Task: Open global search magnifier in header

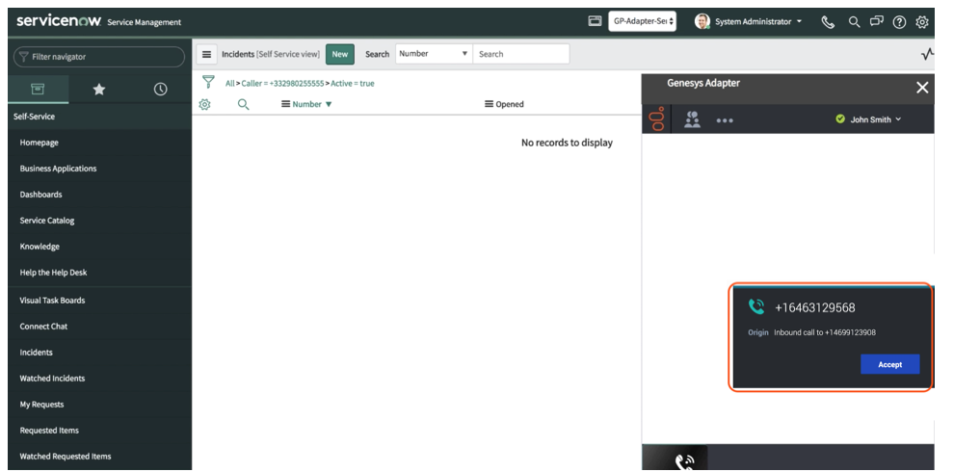Action: (x=854, y=22)
